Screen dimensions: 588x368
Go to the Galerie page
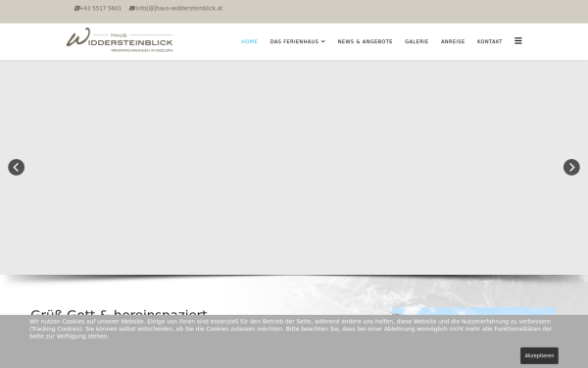coord(416,41)
